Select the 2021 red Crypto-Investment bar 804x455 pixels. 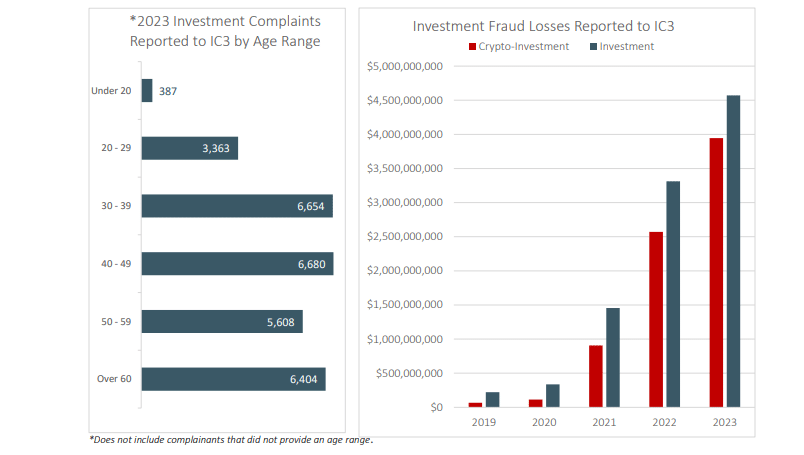[596, 377]
